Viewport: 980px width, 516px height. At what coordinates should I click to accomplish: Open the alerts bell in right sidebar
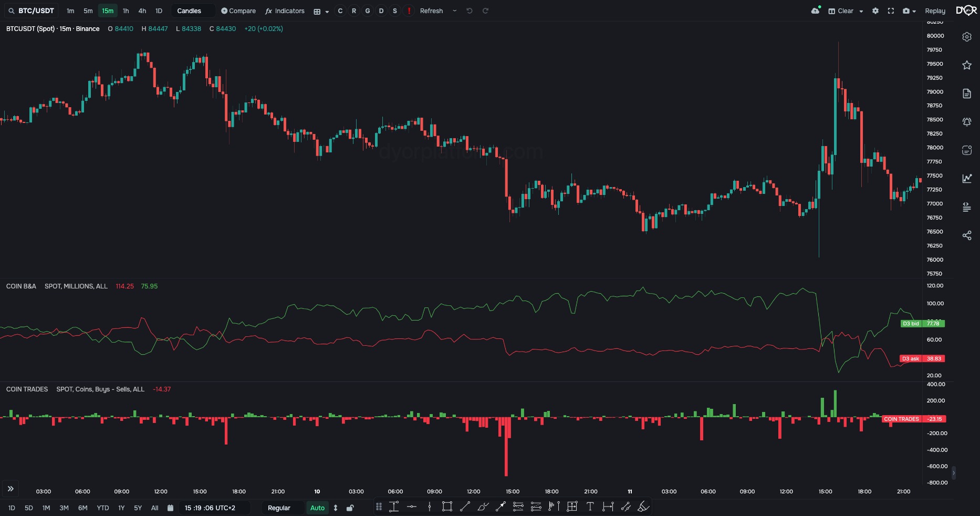click(x=967, y=122)
